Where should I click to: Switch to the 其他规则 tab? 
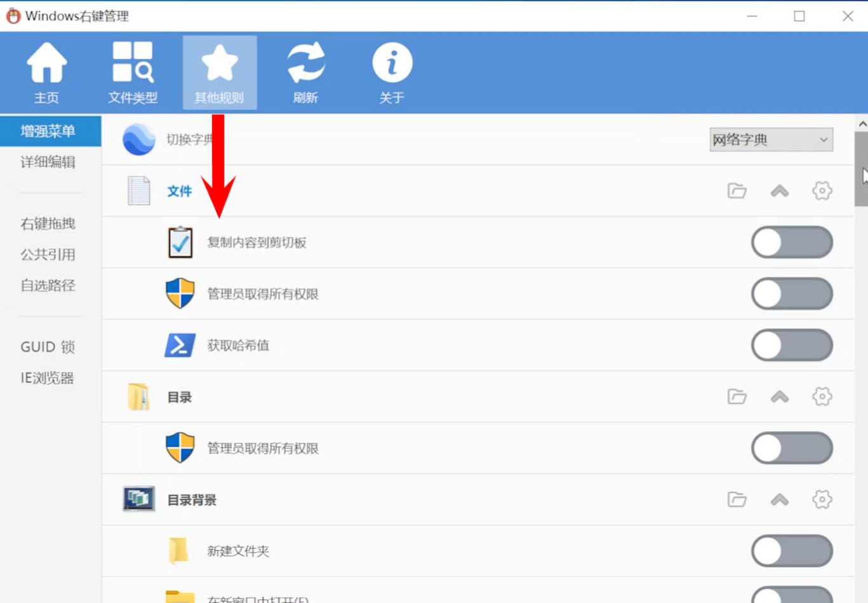(x=219, y=72)
